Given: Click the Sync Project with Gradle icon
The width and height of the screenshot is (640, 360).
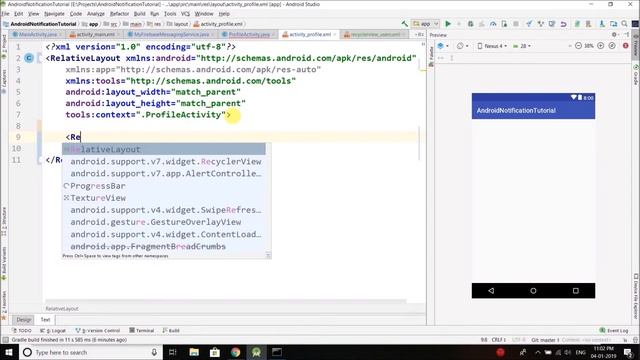Looking at the screenshot, I should click(577, 24).
